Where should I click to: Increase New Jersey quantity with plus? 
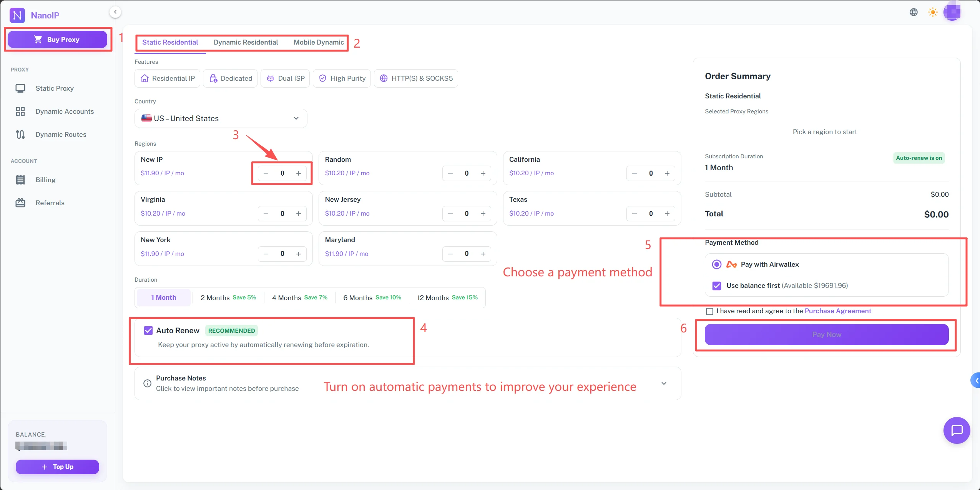click(x=483, y=214)
